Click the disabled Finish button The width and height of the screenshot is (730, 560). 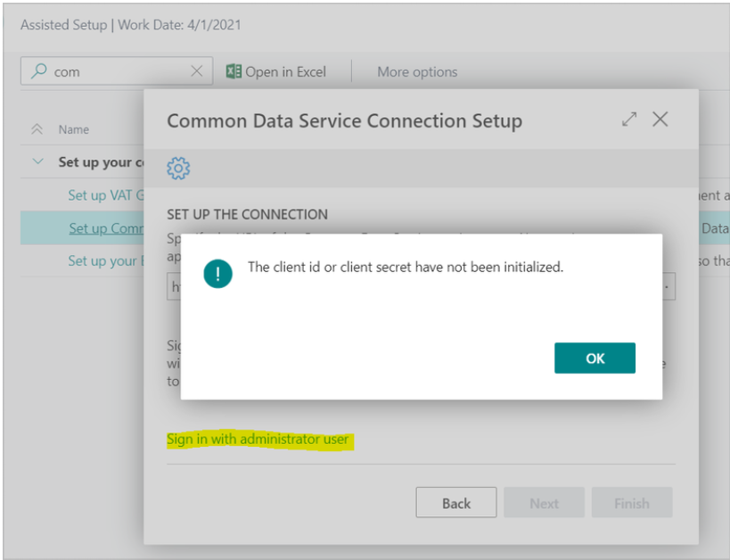pyautogui.click(x=632, y=502)
